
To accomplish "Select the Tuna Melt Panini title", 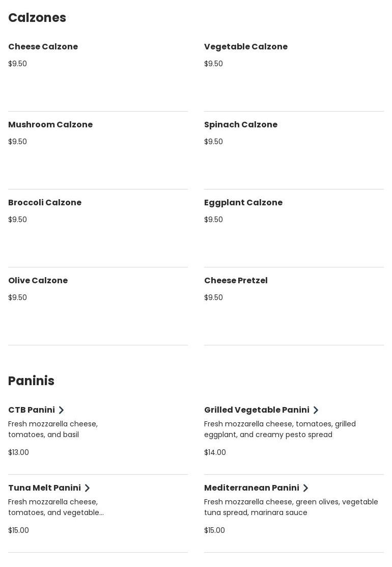I will click(x=44, y=488).
